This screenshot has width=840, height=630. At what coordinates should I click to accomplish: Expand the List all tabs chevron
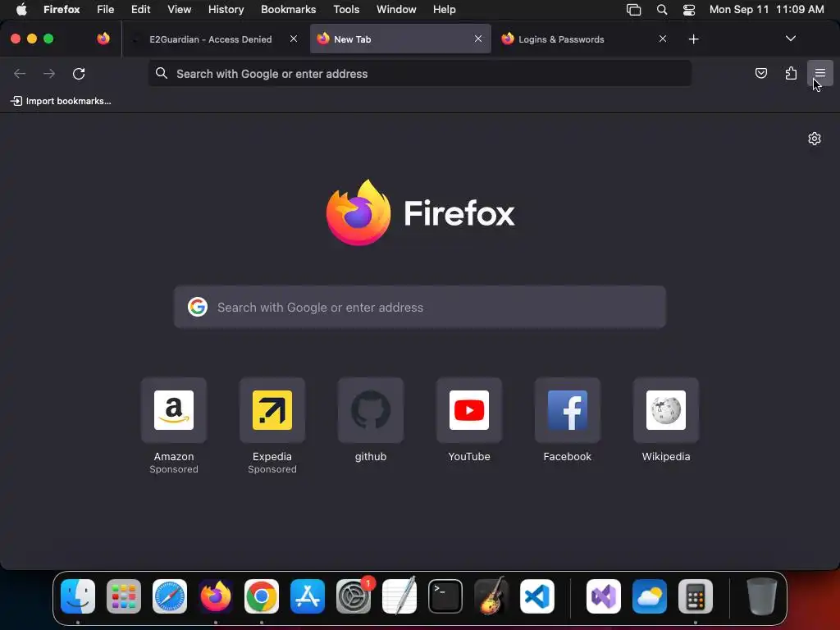790,39
